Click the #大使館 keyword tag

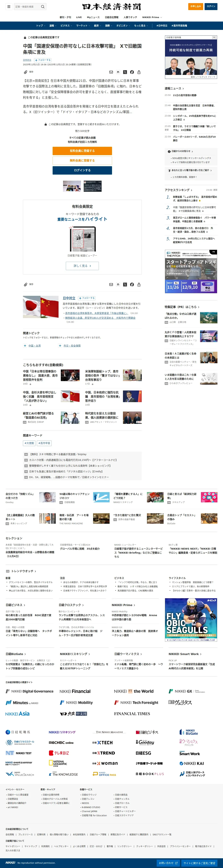click(x=29, y=443)
